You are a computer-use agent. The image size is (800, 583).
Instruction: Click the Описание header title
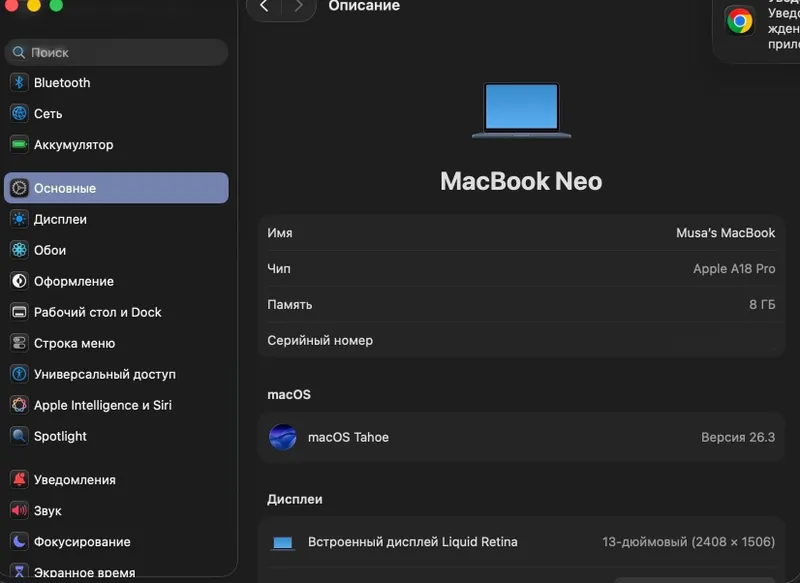click(364, 6)
